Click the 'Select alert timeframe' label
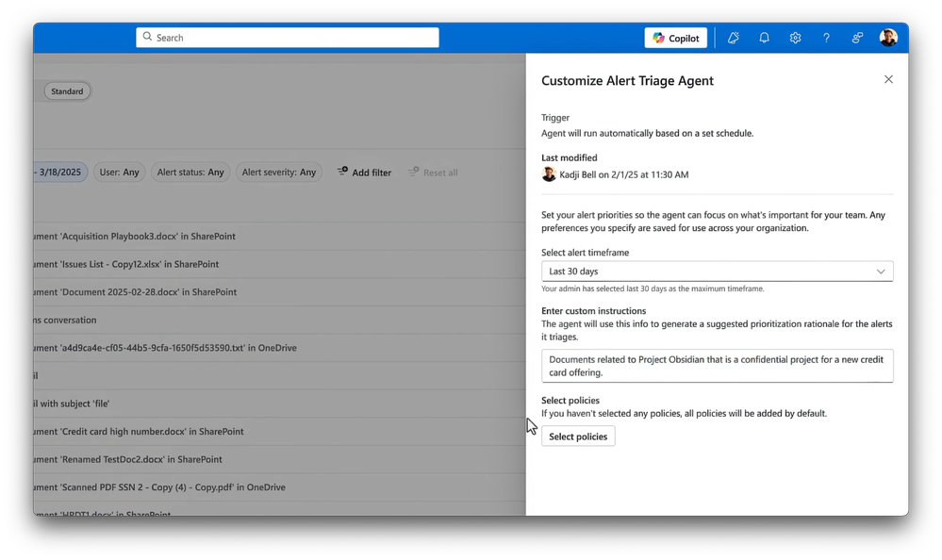942x560 pixels. pos(586,253)
